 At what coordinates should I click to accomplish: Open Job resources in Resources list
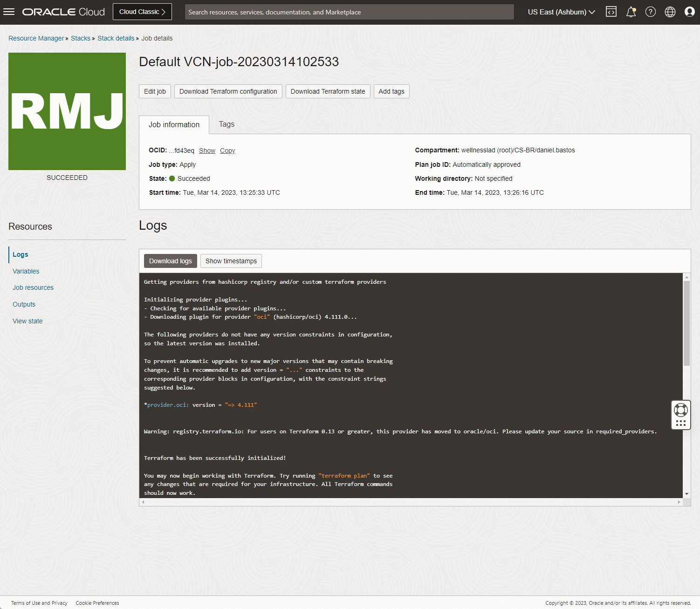click(x=33, y=287)
